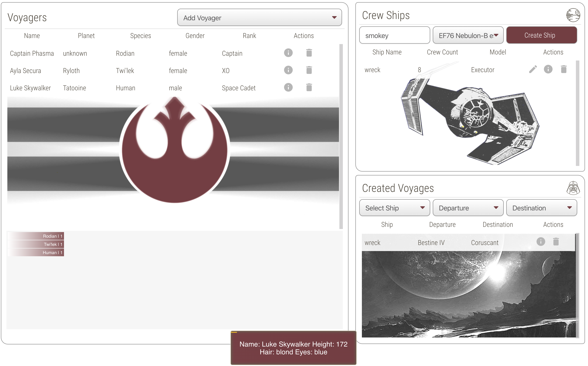Screen dimensions: 588x366
Task: Delete voyager Ayla Secura
Action: click(309, 70)
